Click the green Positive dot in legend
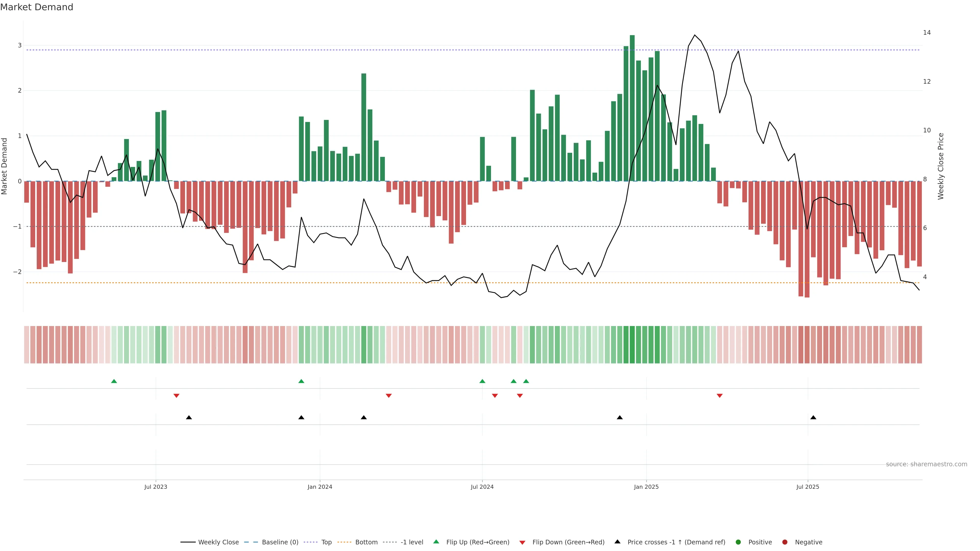The width and height of the screenshot is (980, 551). click(738, 542)
